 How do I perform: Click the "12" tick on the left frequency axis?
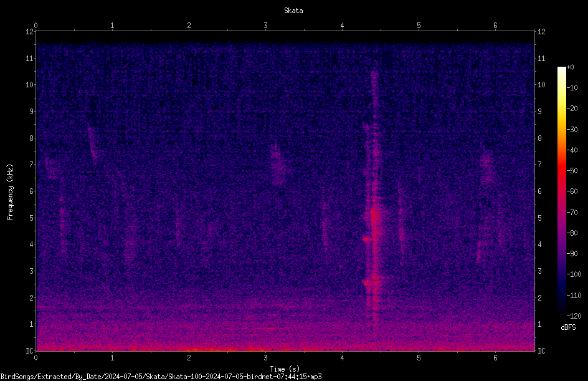pos(29,32)
